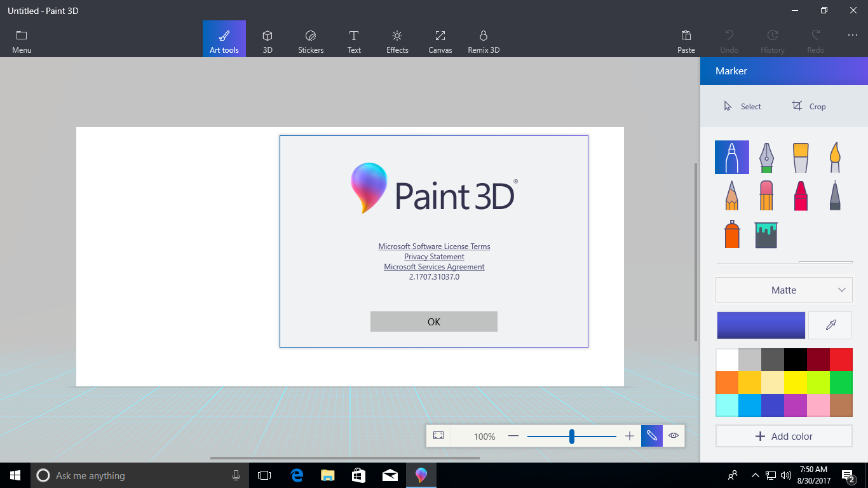
Task: Click OK in the about dialog
Action: coord(434,322)
